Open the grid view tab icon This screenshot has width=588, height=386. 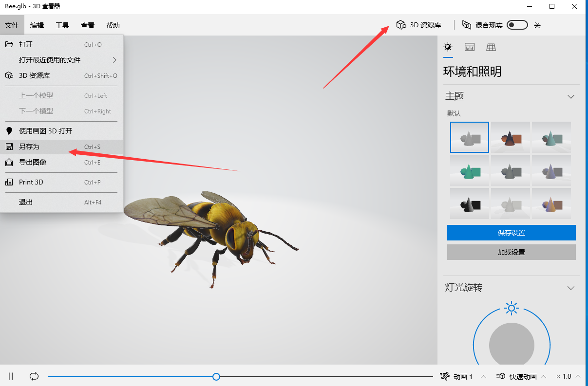click(x=491, y=47)
